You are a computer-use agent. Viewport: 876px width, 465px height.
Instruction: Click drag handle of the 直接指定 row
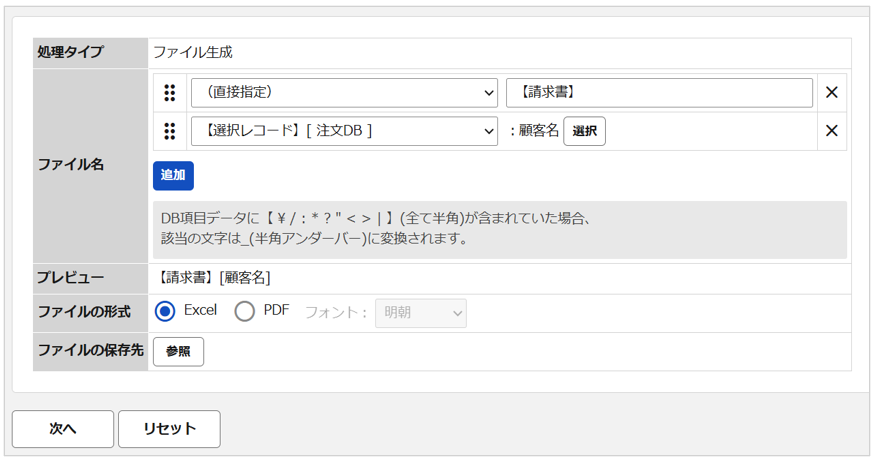pyautogui.click(x=170, y=93)
